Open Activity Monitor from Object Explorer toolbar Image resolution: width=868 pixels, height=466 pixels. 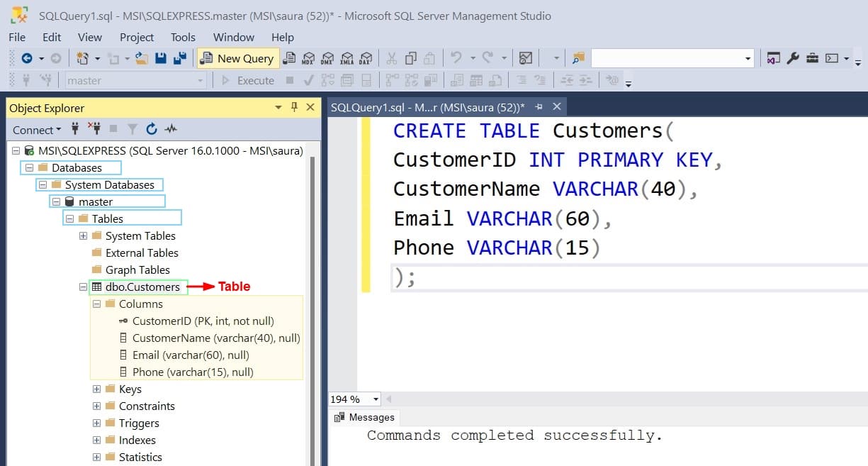tap(171, 130)
